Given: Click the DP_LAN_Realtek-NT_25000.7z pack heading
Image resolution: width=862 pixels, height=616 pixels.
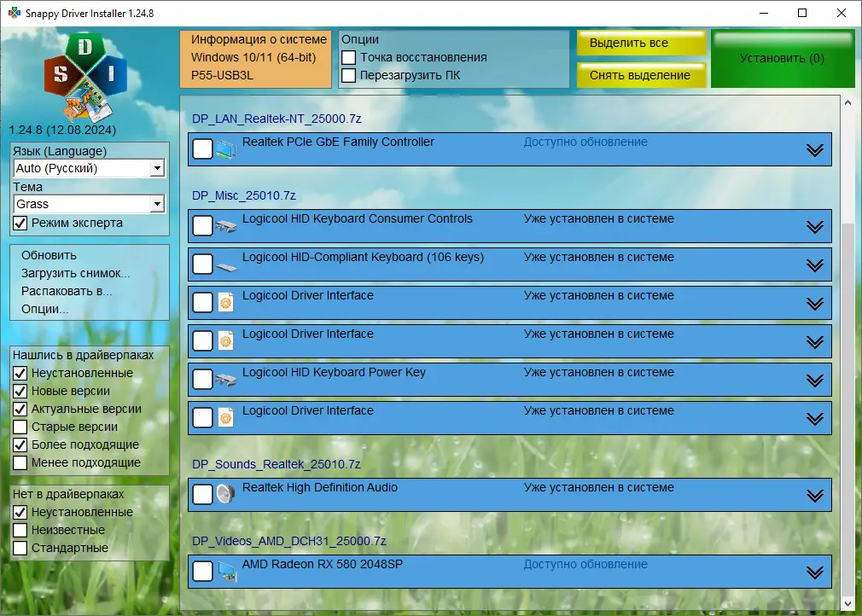Looking at the screenshot, I should [277, 119].
